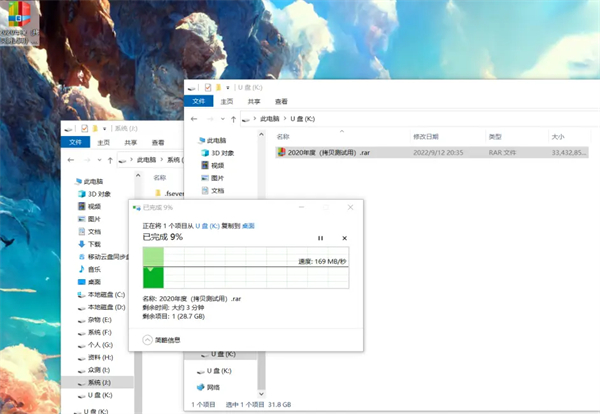Sort files by 修改日期 column

click(425, 136)
